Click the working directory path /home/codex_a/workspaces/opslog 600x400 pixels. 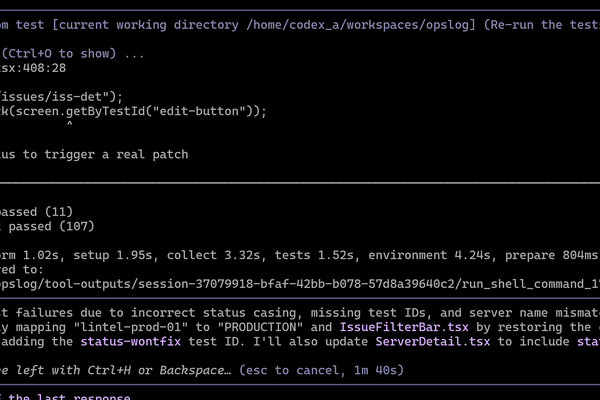point(357,25)
